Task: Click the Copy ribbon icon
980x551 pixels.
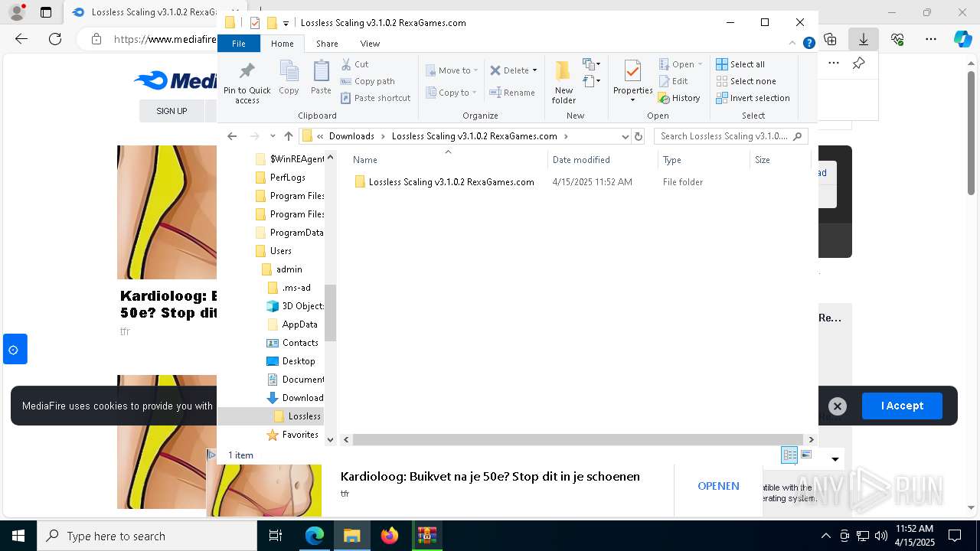Action: (x=289, y=78)
